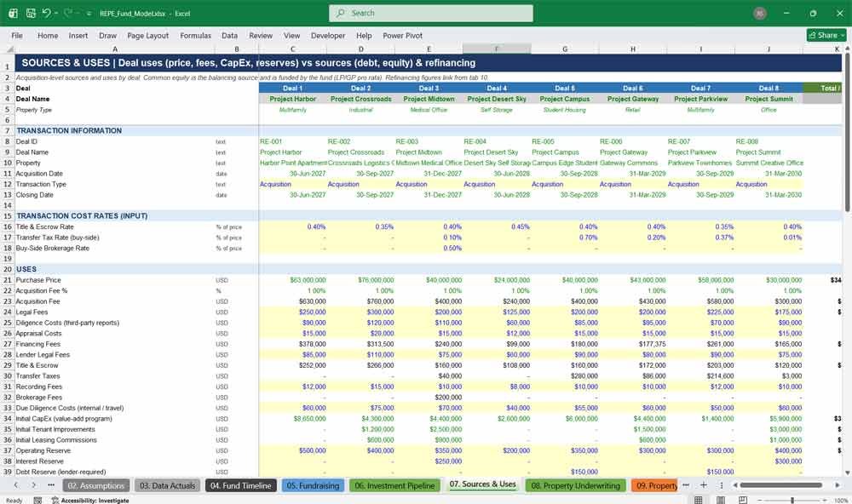Click the Undo arrow icon
This screenshot has height=504, width=852.
(46, 13)
